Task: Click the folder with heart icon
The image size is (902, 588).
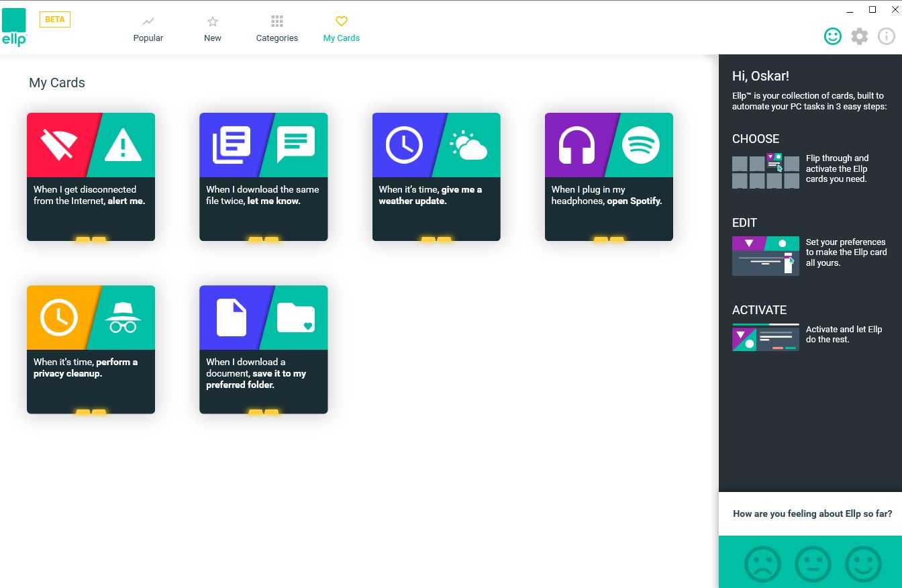Action: pos(296,318)
